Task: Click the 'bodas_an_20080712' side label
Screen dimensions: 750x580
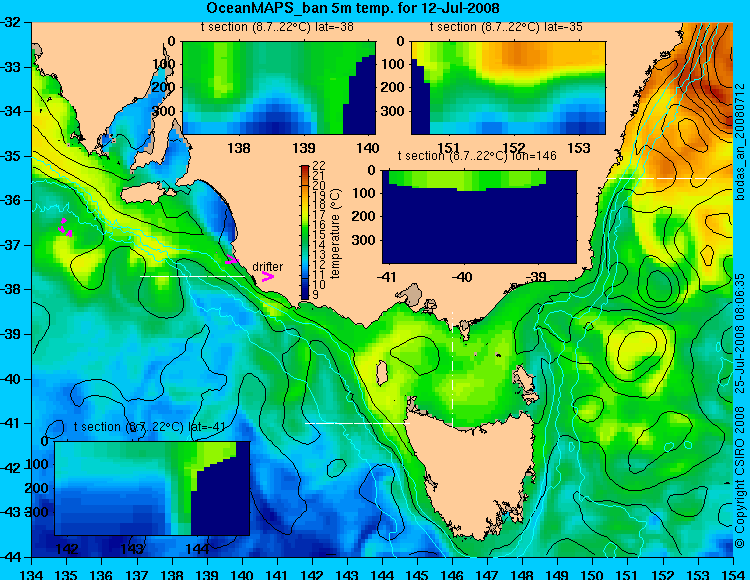Action: (740, 142)
